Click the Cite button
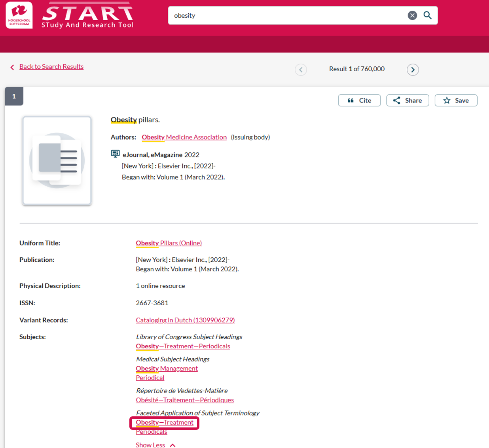 [359, 100]
